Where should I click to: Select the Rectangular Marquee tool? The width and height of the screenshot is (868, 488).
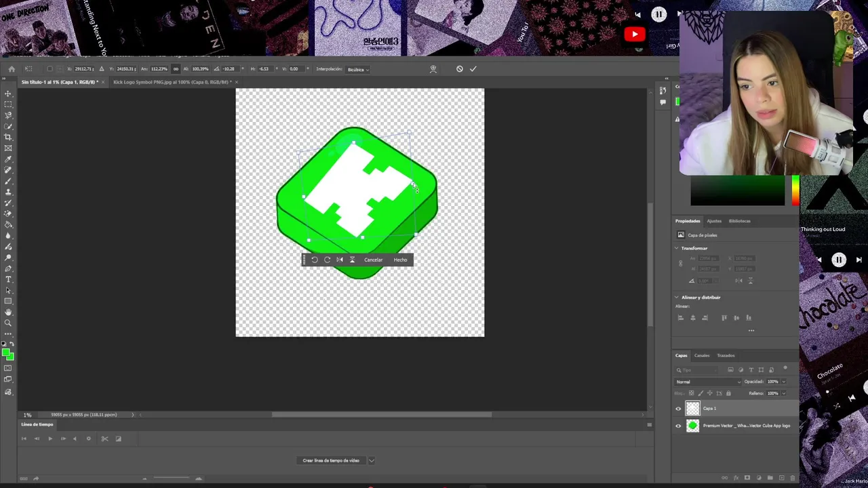point(8,104)
